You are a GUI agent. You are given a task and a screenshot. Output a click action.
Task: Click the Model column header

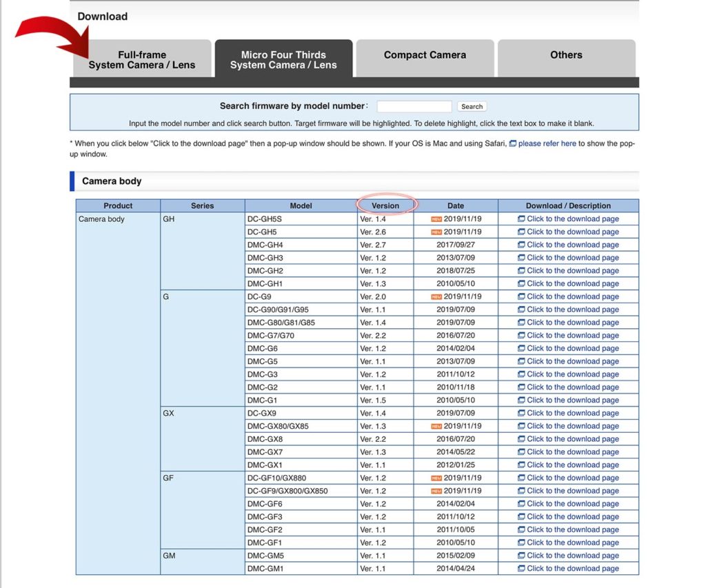pyautogui.click(x=301, y=205)
